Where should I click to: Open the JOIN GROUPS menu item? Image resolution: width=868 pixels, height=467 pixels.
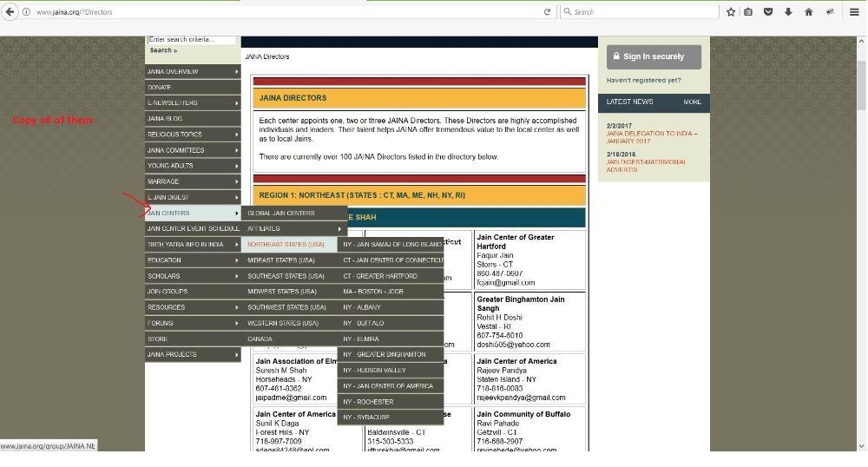[193, 291]
